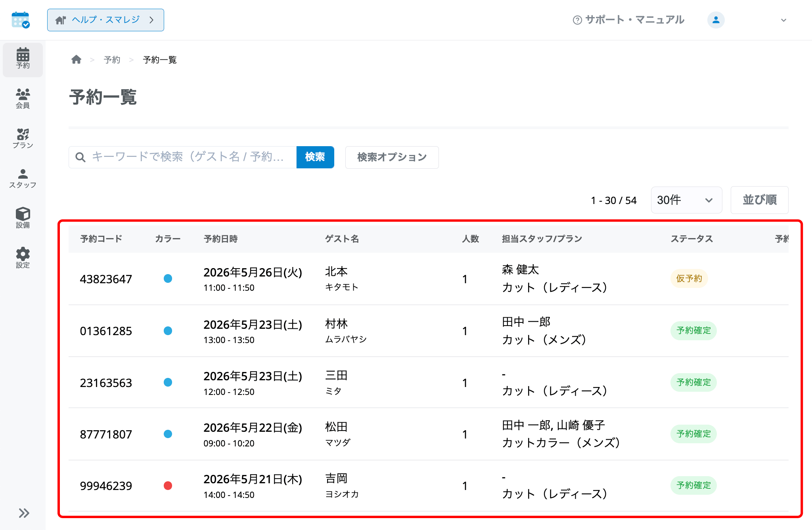This screenshot has width=812, height=530.
Task: Click the SmaReji calendar logo icon
Action: tap(21, 20)
